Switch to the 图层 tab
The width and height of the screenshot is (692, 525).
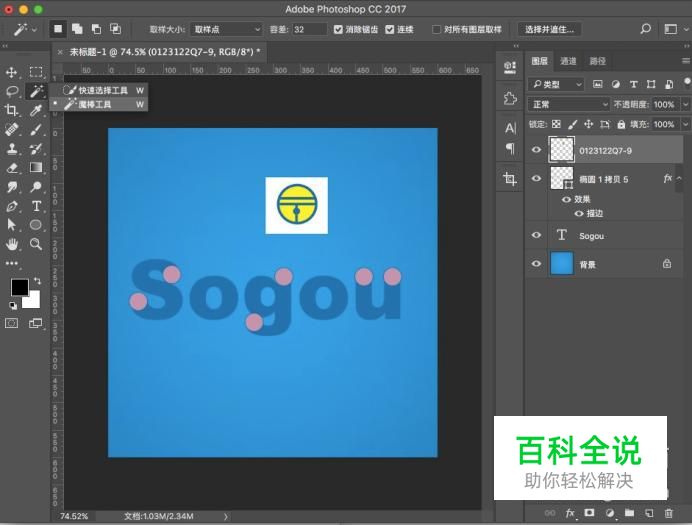click(539, 61)
